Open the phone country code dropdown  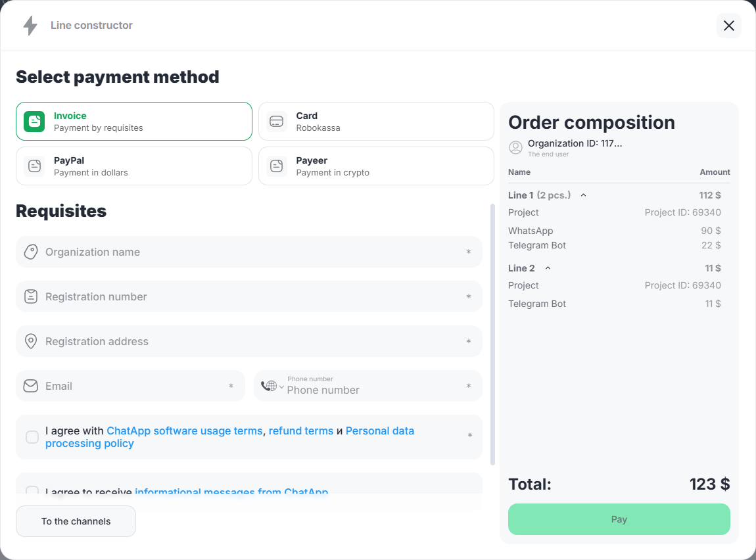[x=272, y=386]
